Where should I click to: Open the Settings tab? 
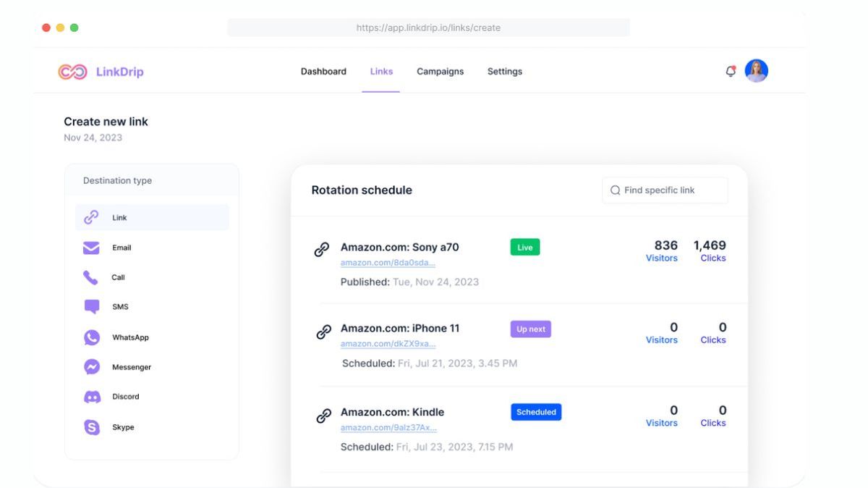(505, 72)
